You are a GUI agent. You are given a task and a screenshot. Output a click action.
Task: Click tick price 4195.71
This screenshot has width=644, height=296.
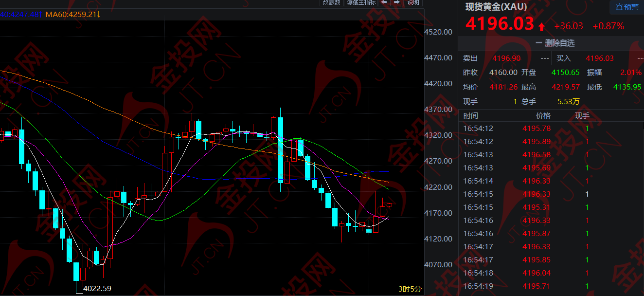click(x=537, y=286)
